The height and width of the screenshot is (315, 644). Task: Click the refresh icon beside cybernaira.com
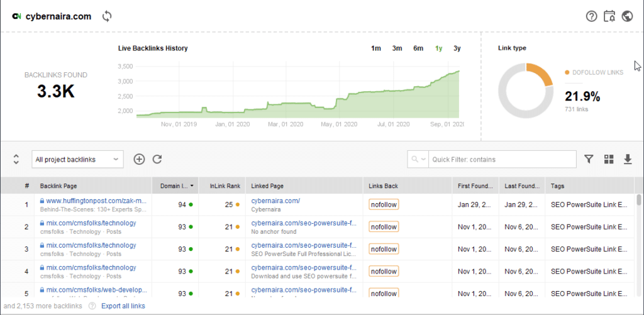click(x=107, y=16)
